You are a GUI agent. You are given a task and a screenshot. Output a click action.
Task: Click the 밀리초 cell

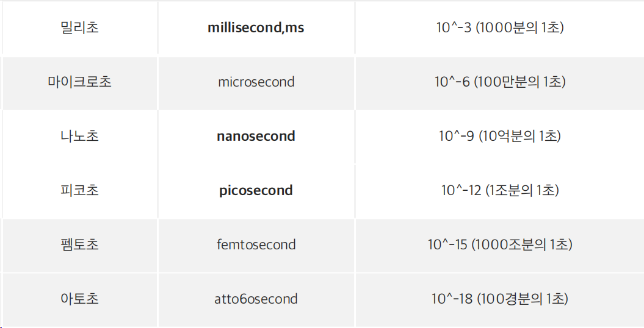click(80, 28)
